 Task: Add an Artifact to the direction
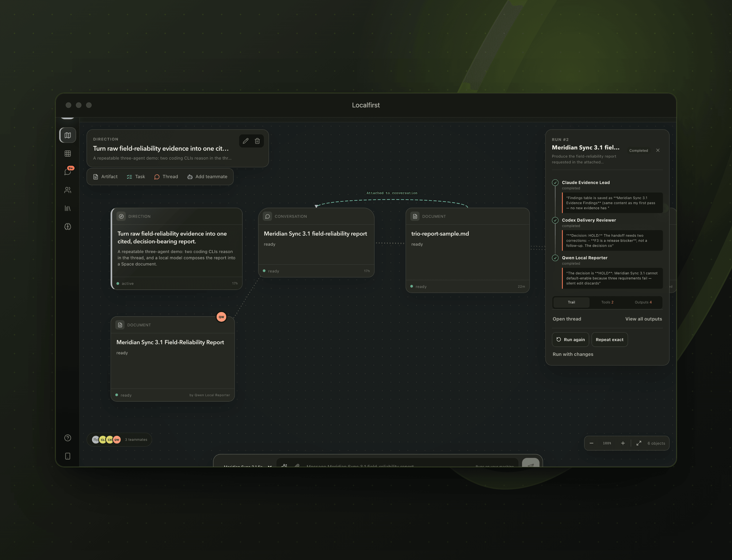click(105, 177)
